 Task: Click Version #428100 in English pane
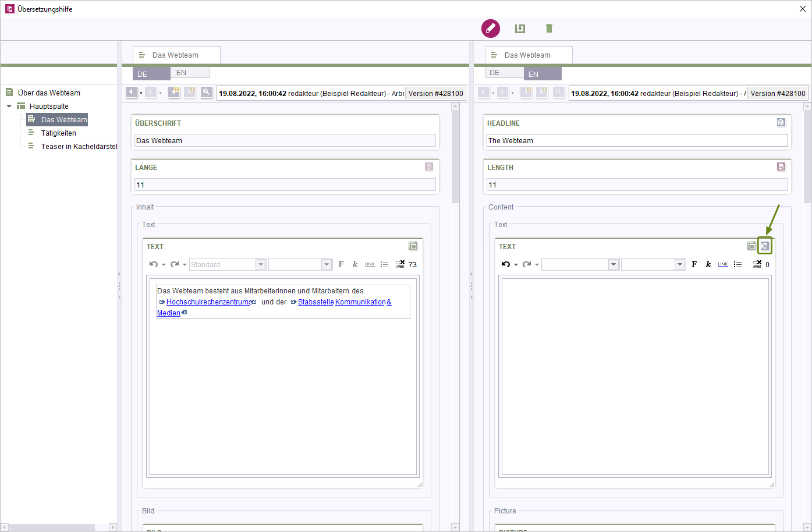778,93
